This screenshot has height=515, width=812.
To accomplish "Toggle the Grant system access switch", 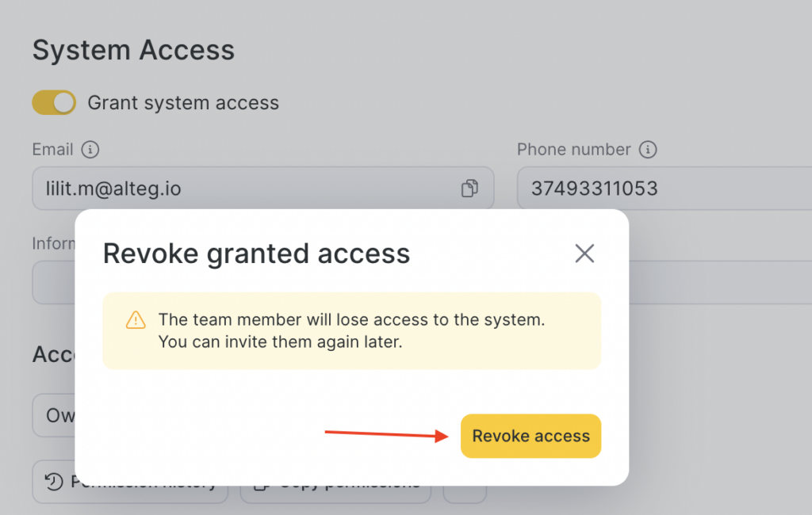I will point(54,103).
